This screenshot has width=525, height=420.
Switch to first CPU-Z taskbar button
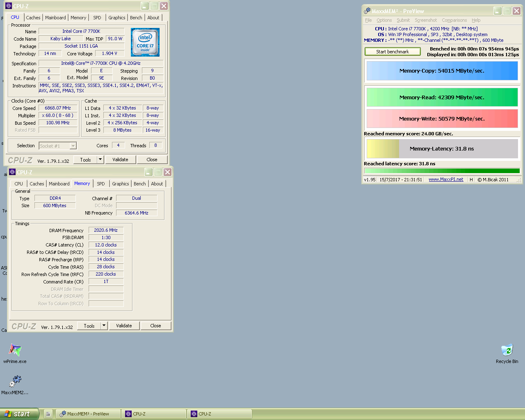tap(154, 414)
